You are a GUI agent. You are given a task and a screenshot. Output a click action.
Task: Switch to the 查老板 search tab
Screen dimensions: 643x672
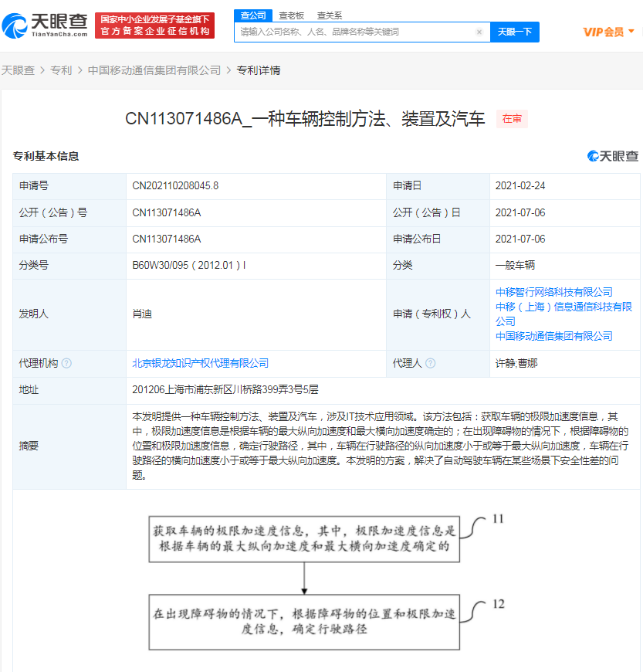pos(291,16)
